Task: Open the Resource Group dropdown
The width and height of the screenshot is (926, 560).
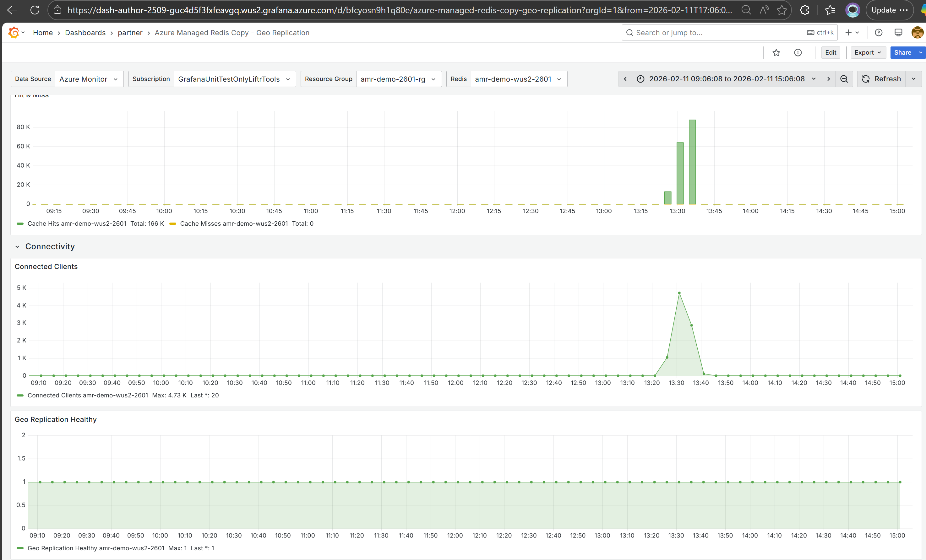Action: coord(398,79)
